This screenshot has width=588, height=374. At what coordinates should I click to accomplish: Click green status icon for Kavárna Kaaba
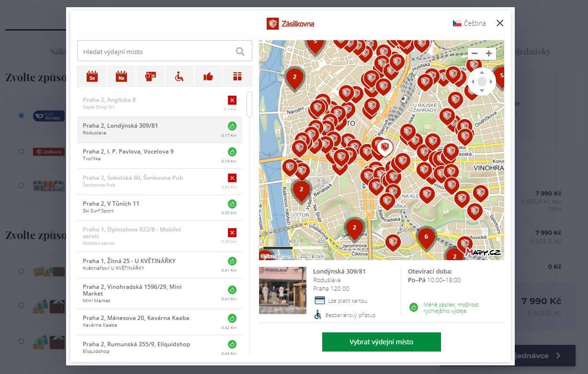[x=232, y=318]
